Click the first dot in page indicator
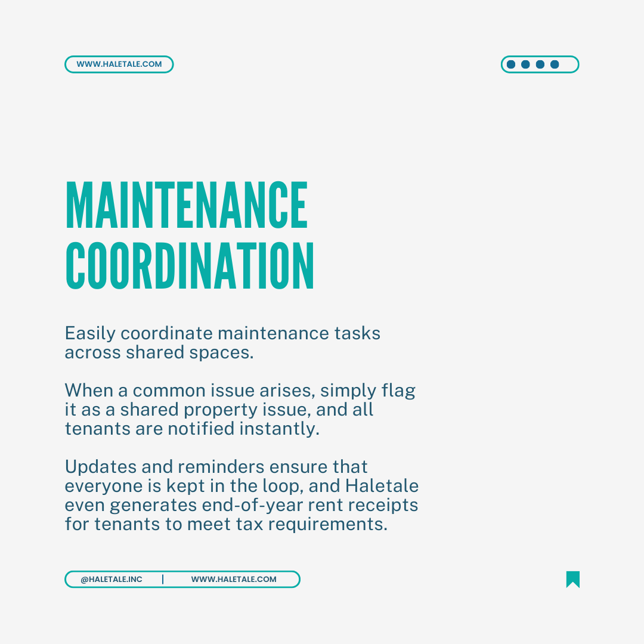Screen dimensions: 644x644 click(511, 64)
